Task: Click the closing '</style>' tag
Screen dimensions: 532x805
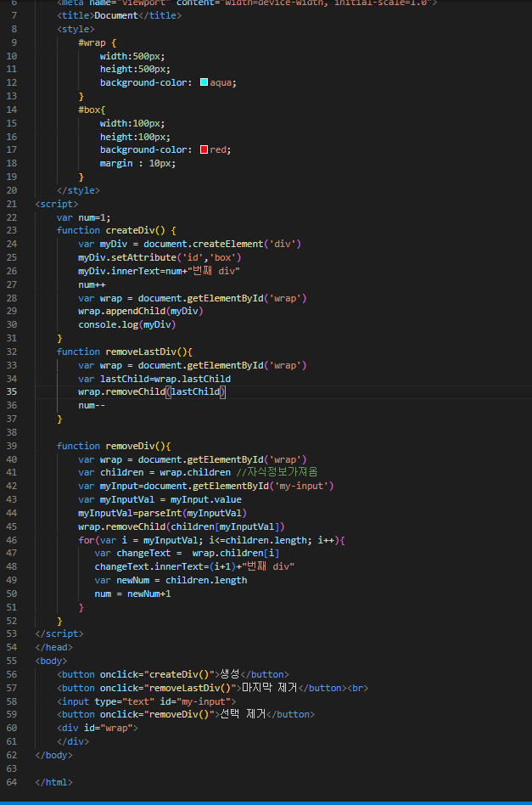Action: [x=78, y=190]
